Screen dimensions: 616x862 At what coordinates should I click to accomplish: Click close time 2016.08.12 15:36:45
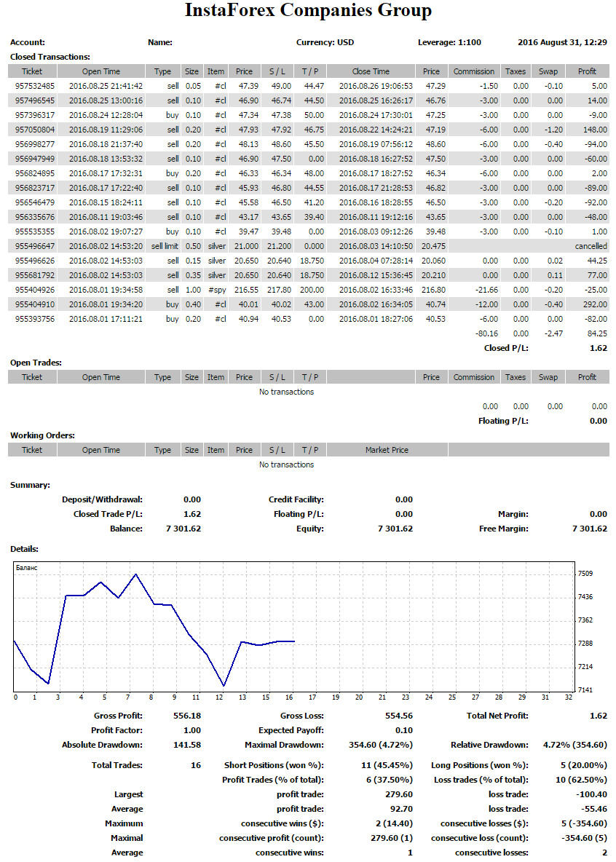click(376, 275)
